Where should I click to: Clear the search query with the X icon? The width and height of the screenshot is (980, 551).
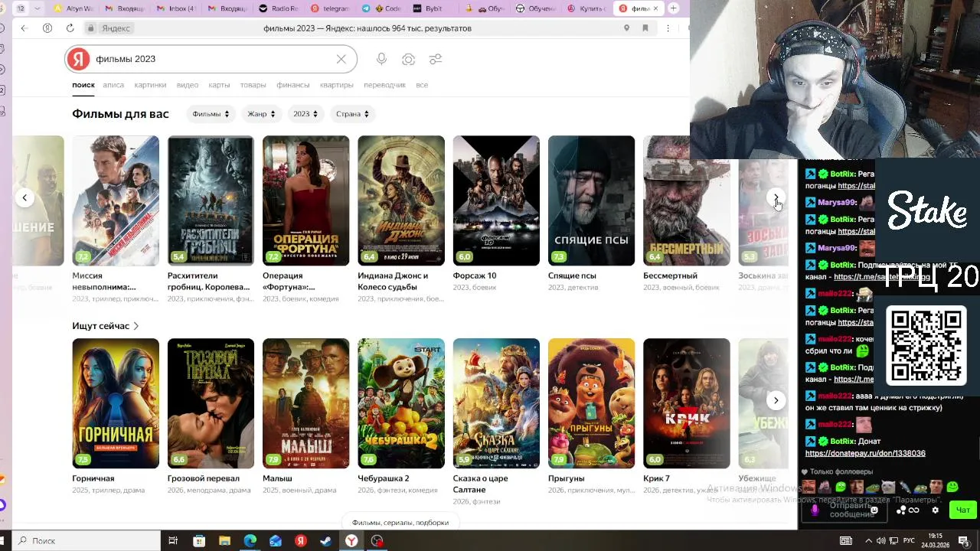point(341,59)
